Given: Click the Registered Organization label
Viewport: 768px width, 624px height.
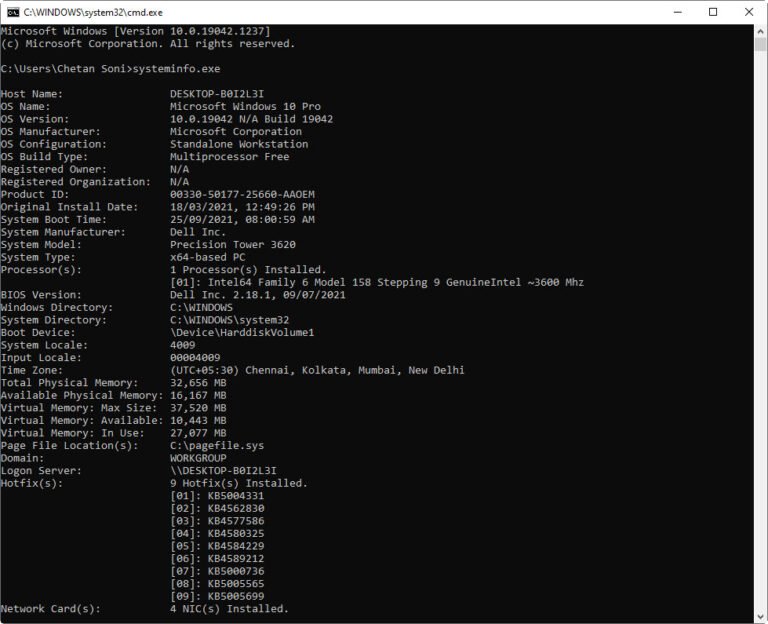Looking at the screenshot, I should (x=76, y=182).
